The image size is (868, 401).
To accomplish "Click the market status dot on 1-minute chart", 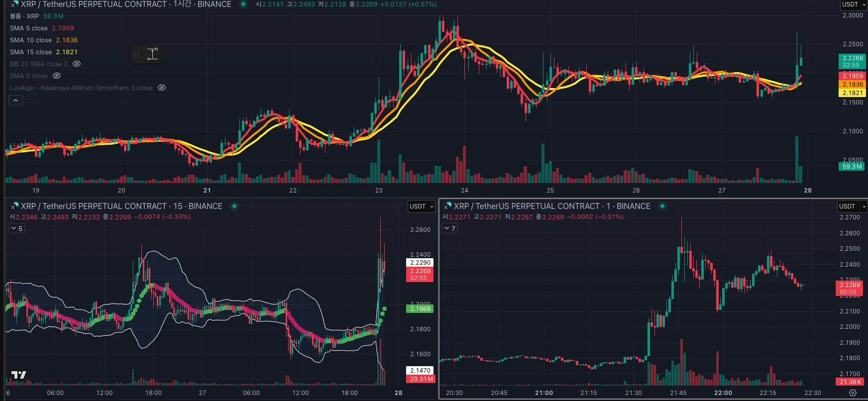I will click(662, 206).
